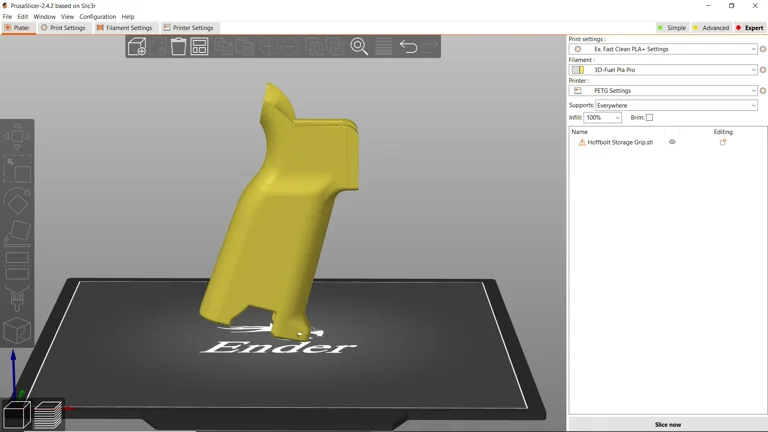Viewport: 768px width, 432px height.
Task: Select Simple mode button
Action: click(x=672, y=28)
